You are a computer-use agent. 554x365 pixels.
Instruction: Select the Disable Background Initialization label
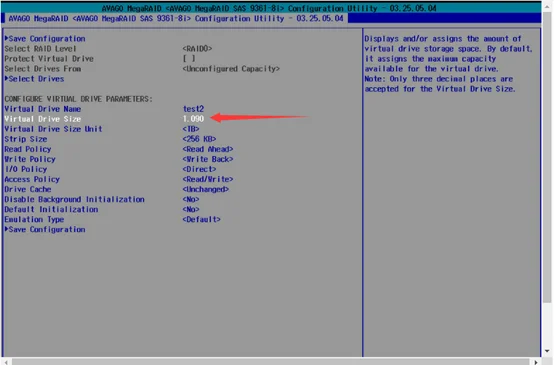(74, 199)
